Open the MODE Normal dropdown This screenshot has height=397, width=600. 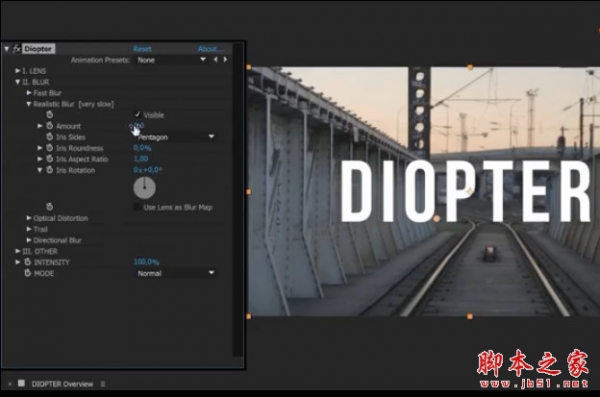pos(175,273)
